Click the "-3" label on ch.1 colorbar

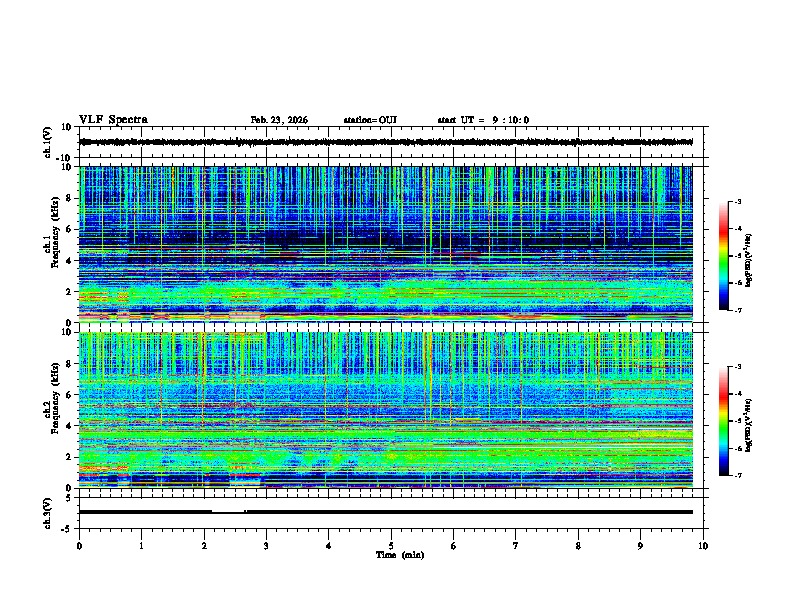point(737,202)
